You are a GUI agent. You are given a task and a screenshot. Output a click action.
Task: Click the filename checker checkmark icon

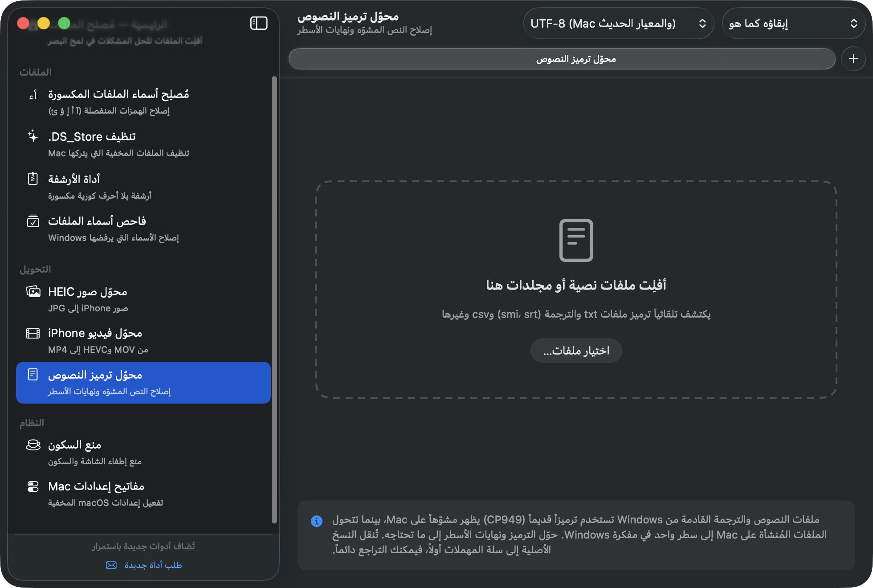tap(33, 221)
